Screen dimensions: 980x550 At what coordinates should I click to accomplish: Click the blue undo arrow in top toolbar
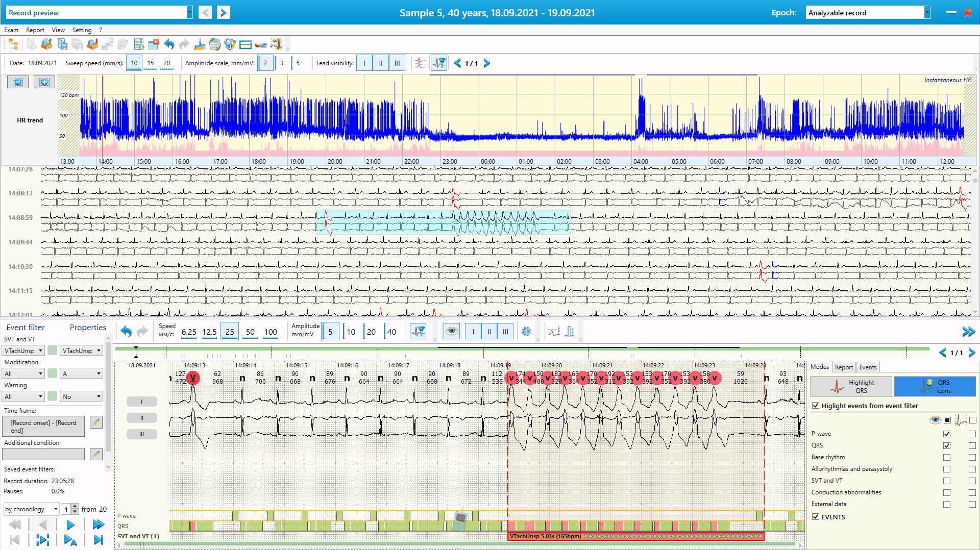[x=169, y=44]
